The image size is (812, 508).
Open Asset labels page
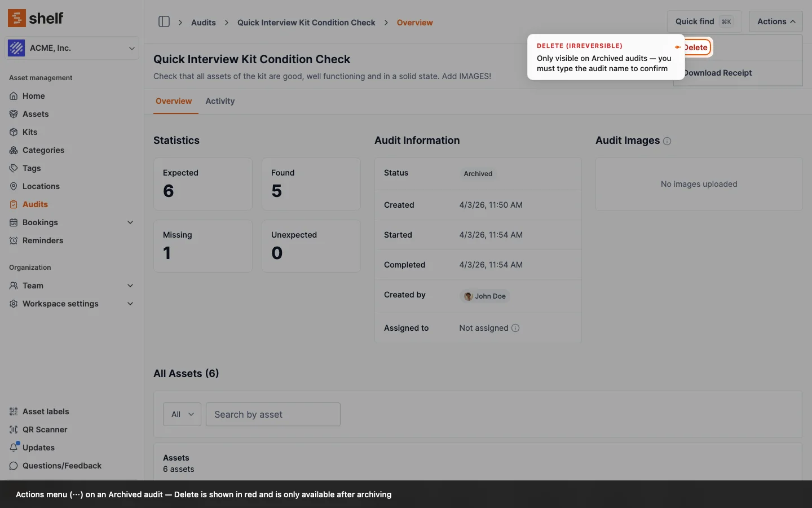[46, 411]
